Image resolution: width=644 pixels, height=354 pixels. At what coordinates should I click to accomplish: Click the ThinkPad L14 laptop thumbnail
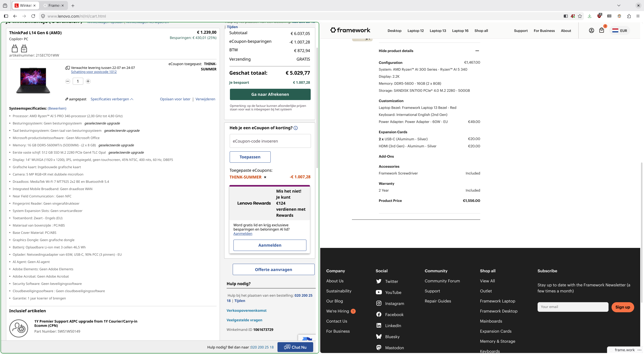[x=33, y=80]
